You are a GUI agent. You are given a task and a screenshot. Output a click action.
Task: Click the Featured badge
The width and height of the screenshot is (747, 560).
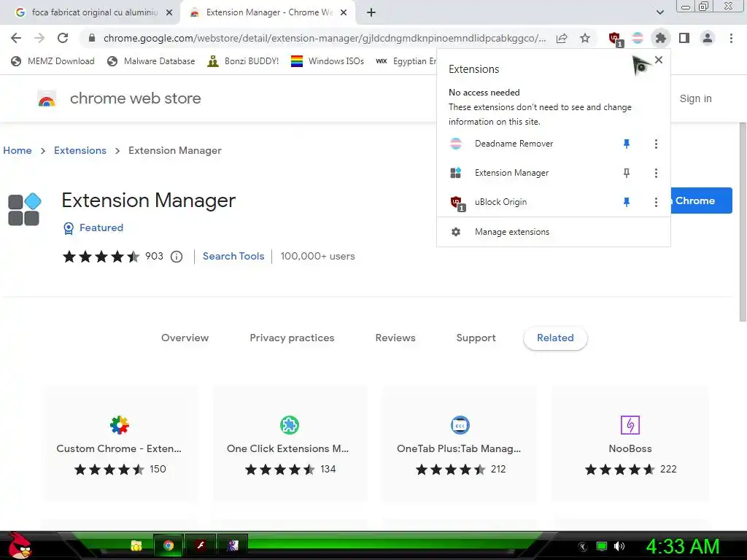(93, 228)
